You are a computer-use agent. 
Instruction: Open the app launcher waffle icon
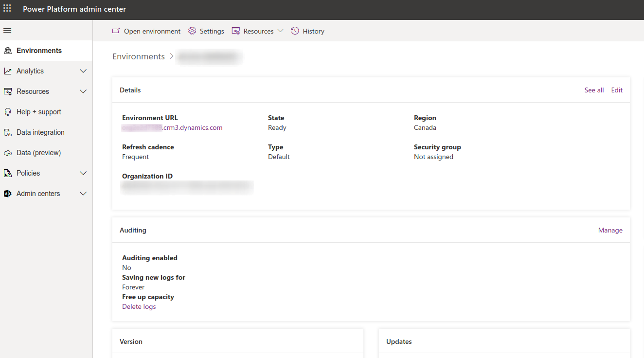tap(7, 8)
